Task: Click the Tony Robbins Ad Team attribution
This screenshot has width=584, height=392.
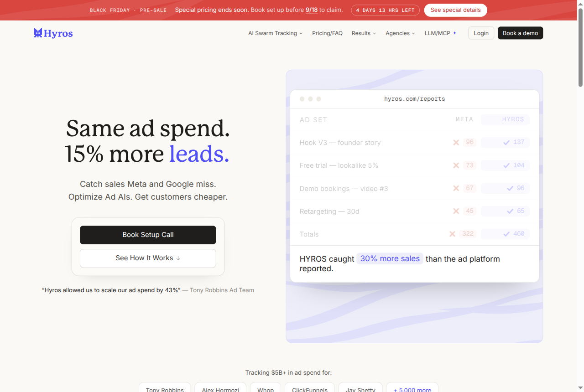Action: coord(222,290)
